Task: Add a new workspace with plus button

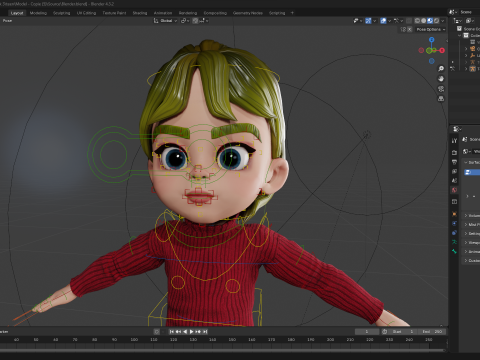Action: tap(292, 13)
